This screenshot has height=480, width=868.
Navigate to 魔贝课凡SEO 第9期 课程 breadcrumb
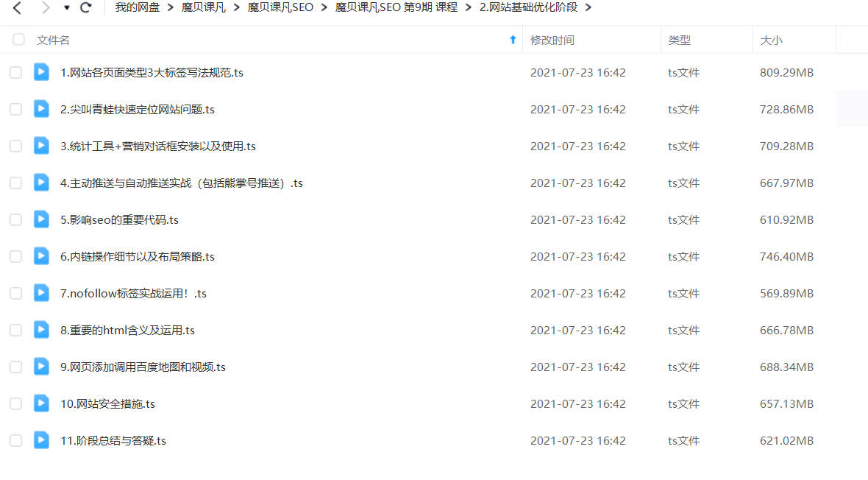pos(396,8)
